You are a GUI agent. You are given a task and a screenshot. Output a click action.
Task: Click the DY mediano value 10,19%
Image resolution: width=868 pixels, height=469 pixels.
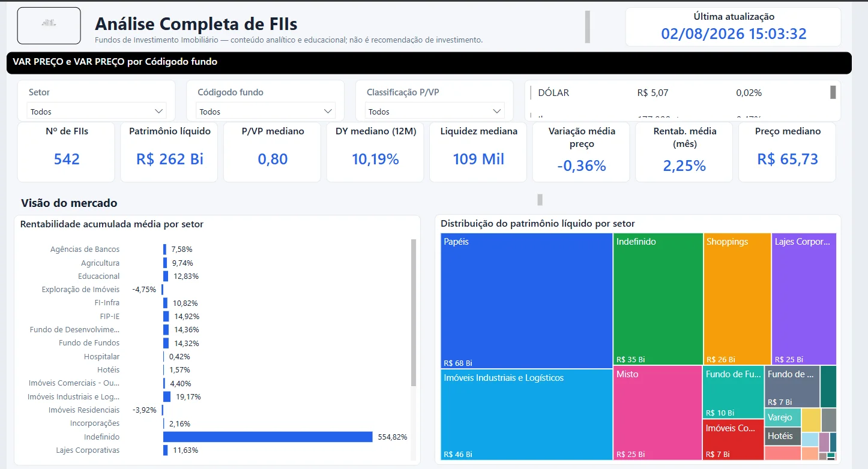pos(376,159)
